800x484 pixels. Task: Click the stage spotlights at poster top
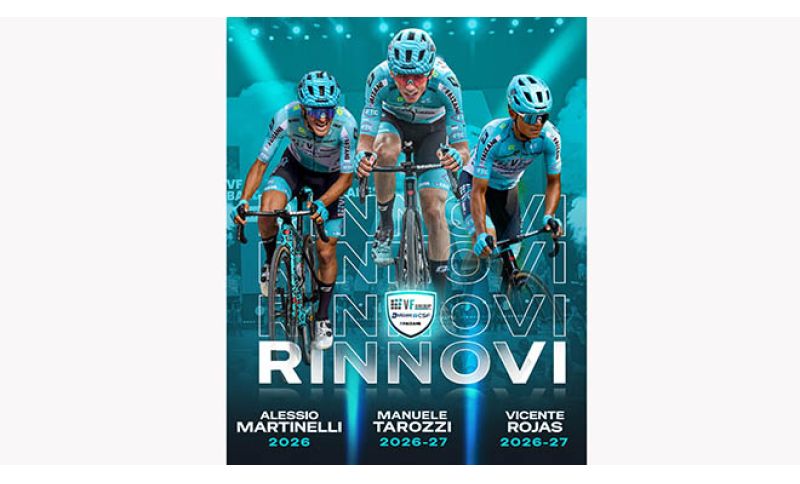pos(408,27)
